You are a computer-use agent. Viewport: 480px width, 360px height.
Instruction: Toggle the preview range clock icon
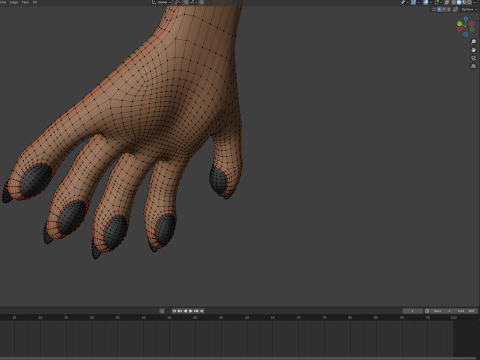pyautogui.click(x=427, y=311)
